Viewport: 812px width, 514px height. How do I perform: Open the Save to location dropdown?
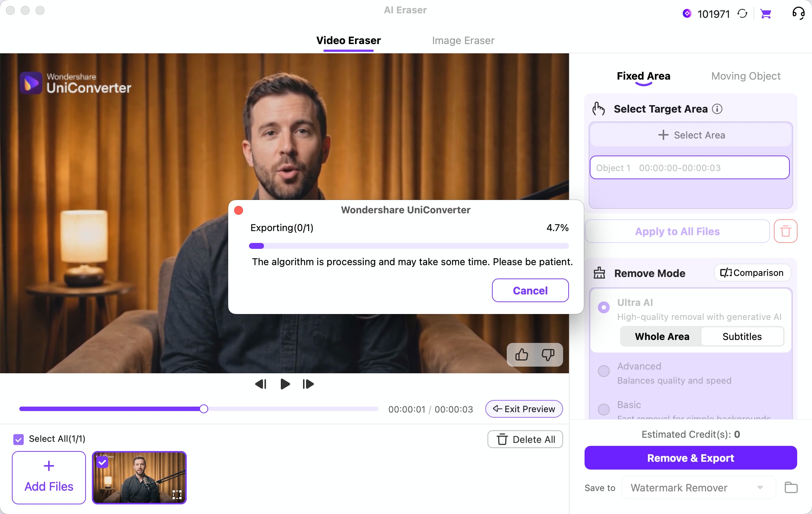698,487
